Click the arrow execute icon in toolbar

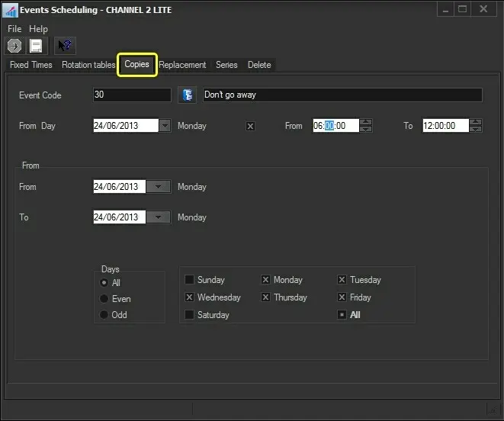coord(14,46)
